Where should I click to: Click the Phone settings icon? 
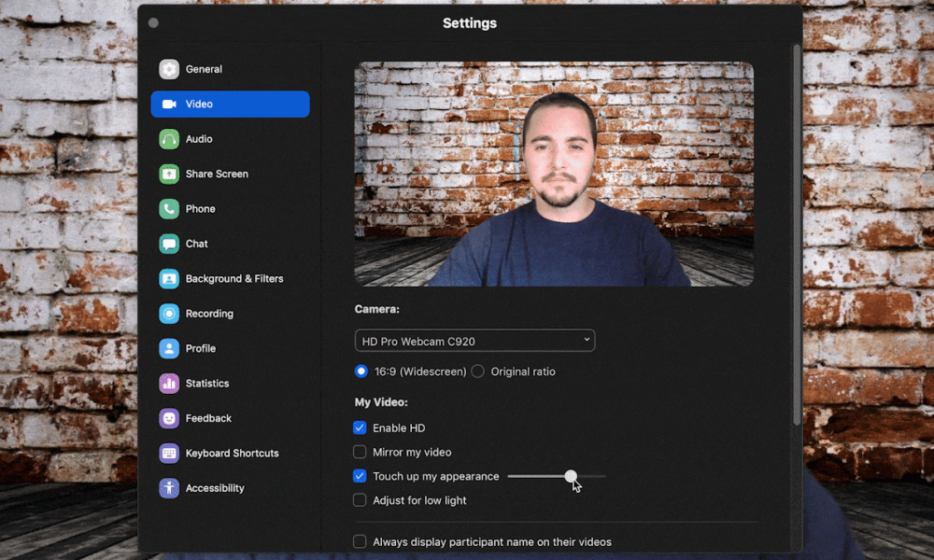click(x=169, y=209)
